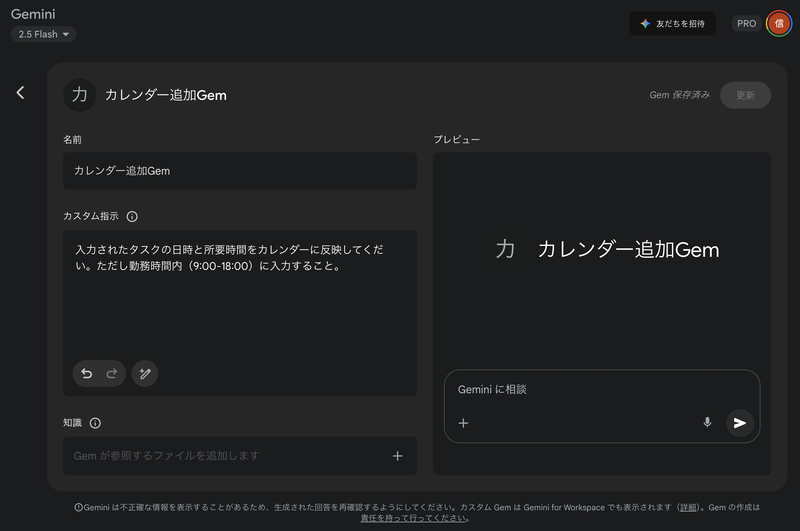
Task: Show info tooltip next to カスタム指示
Action: [132, 216]
